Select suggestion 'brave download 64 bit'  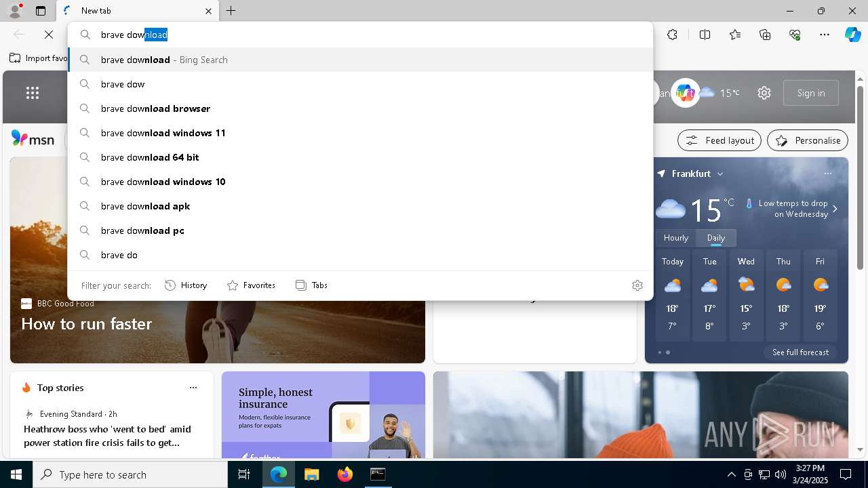(361, 157)
